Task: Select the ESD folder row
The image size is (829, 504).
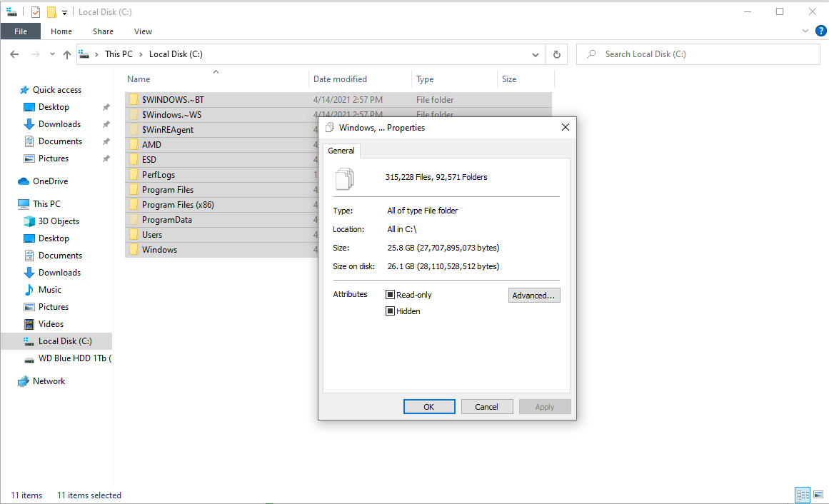Action: click(221, 160)
